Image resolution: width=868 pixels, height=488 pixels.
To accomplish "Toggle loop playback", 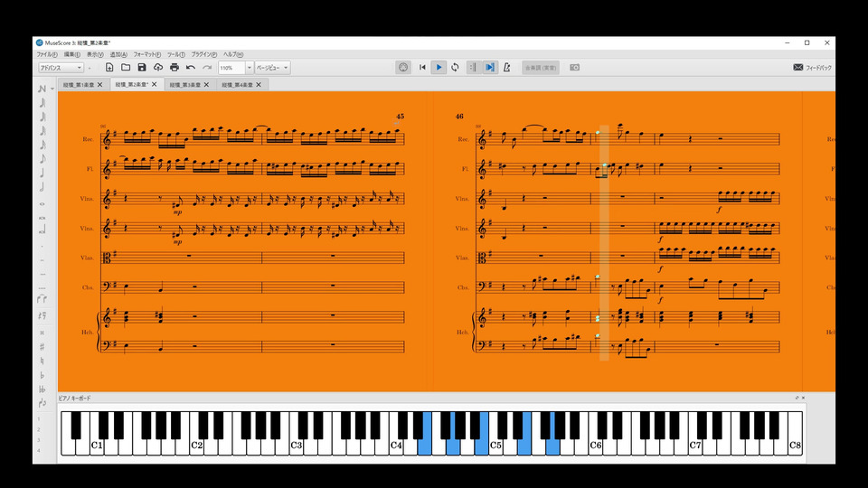I will 455,68.
